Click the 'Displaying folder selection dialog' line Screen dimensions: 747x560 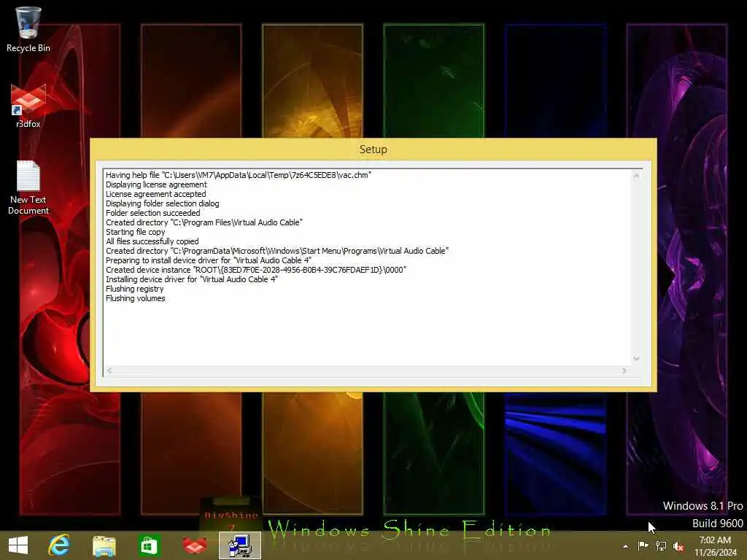(x=163, y=203)
